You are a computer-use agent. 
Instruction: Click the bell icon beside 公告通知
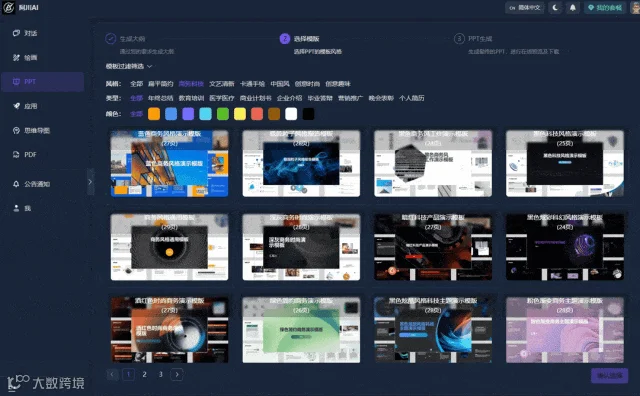(x=16, y=184)
